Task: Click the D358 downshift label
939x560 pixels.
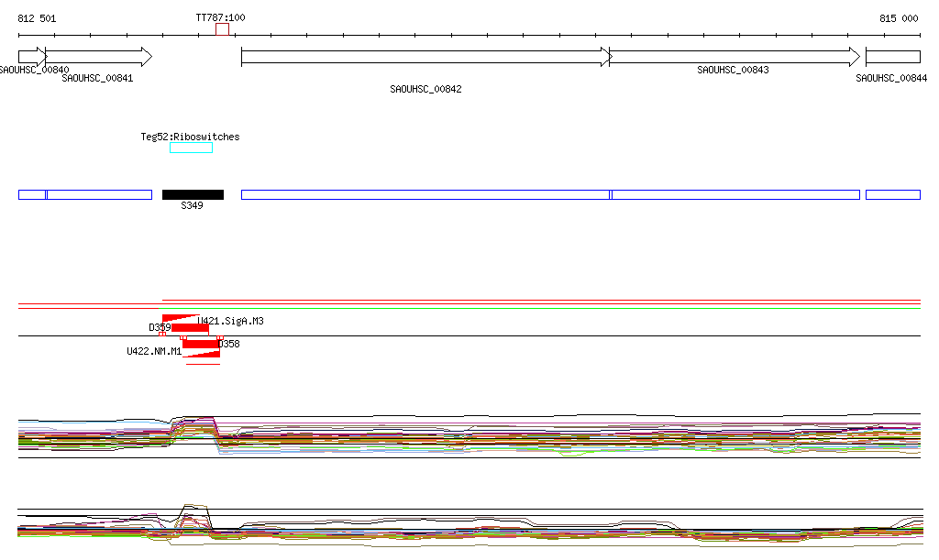Action: tap(229, 344)
